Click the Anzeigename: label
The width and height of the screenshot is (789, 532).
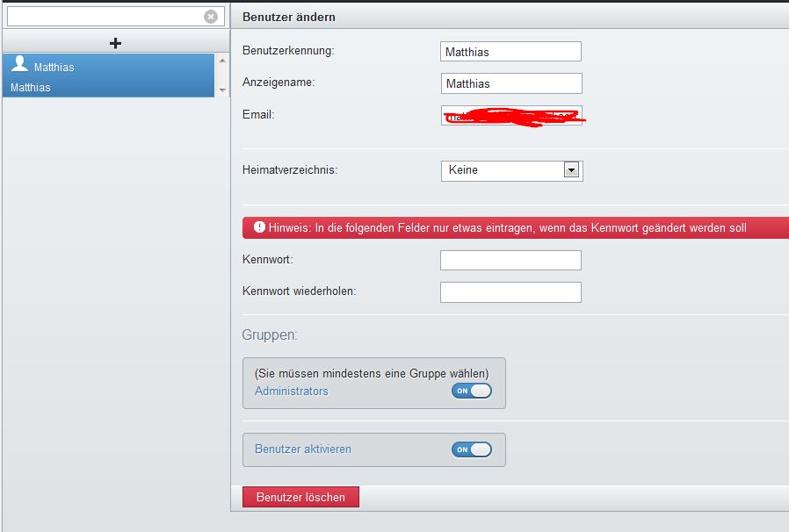[279, 83]
